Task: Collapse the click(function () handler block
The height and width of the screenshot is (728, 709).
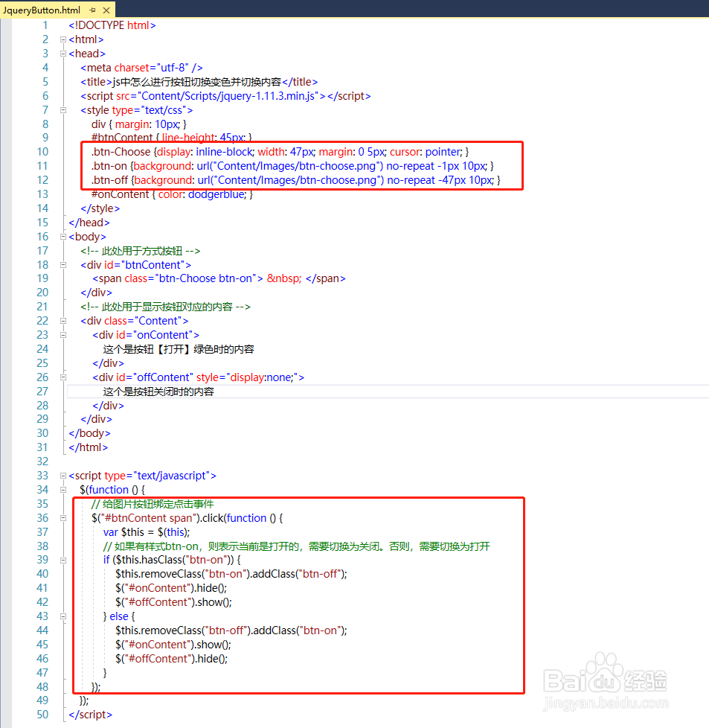Action: (x=63, y=518)
